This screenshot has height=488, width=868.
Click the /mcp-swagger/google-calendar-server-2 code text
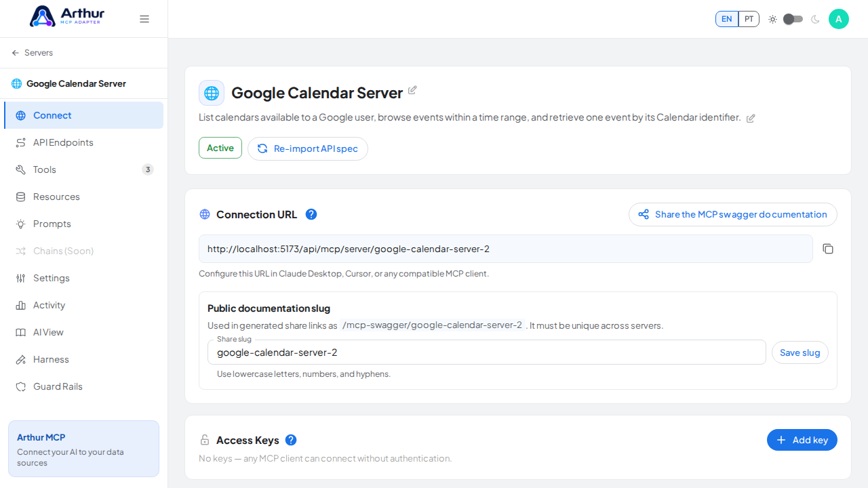tap(433, 325)
